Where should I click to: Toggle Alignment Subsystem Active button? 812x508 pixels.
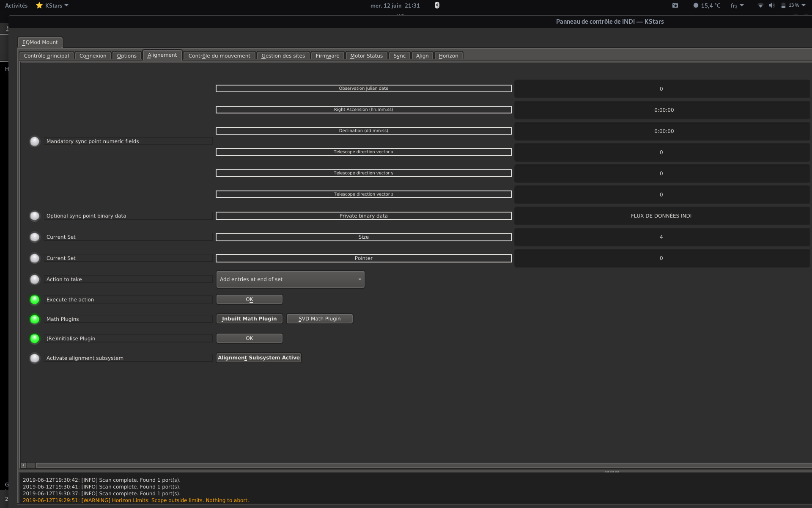[x=258, y=358]
